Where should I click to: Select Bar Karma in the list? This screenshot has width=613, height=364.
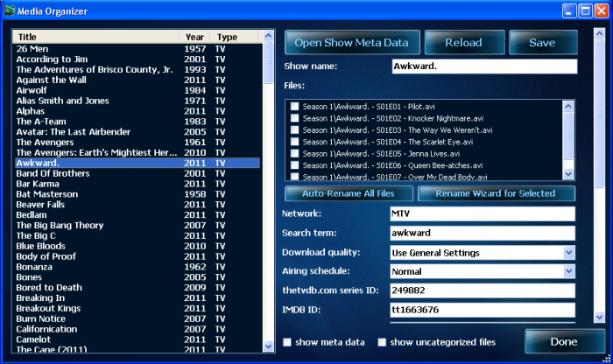pos(137,184)
